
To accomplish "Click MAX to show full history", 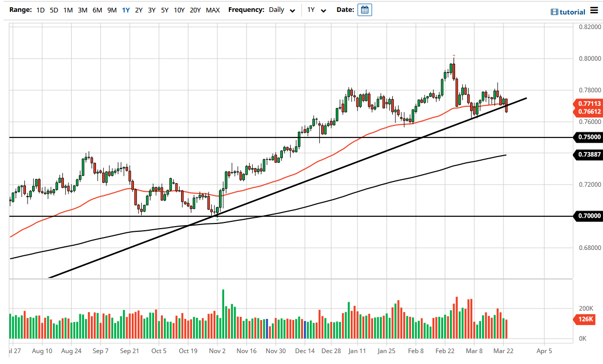I will (x=213, y=10).
